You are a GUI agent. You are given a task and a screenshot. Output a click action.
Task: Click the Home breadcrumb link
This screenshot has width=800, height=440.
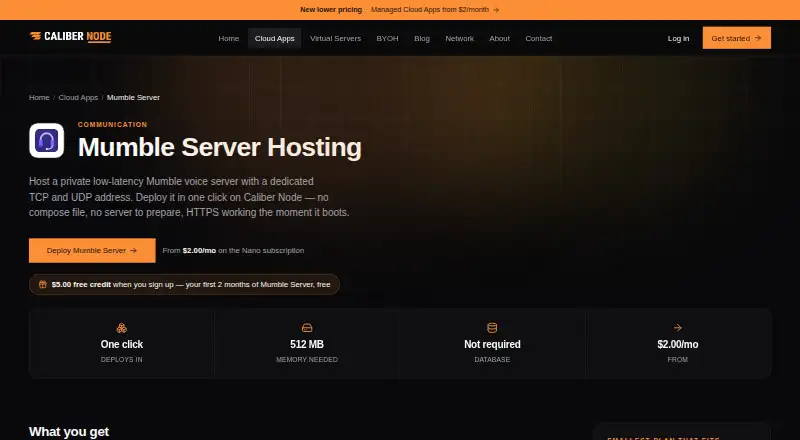click(x=39, y=97)
